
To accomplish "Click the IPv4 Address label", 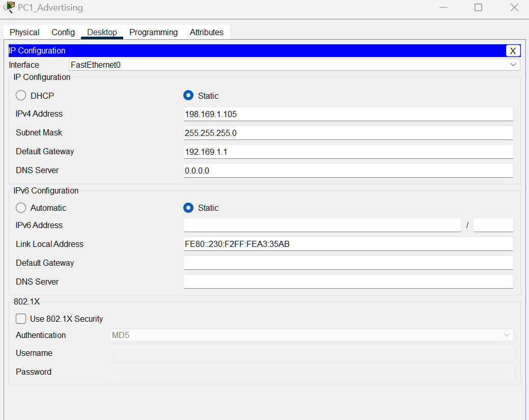I will pyautogui.click(x=39, y=114).
